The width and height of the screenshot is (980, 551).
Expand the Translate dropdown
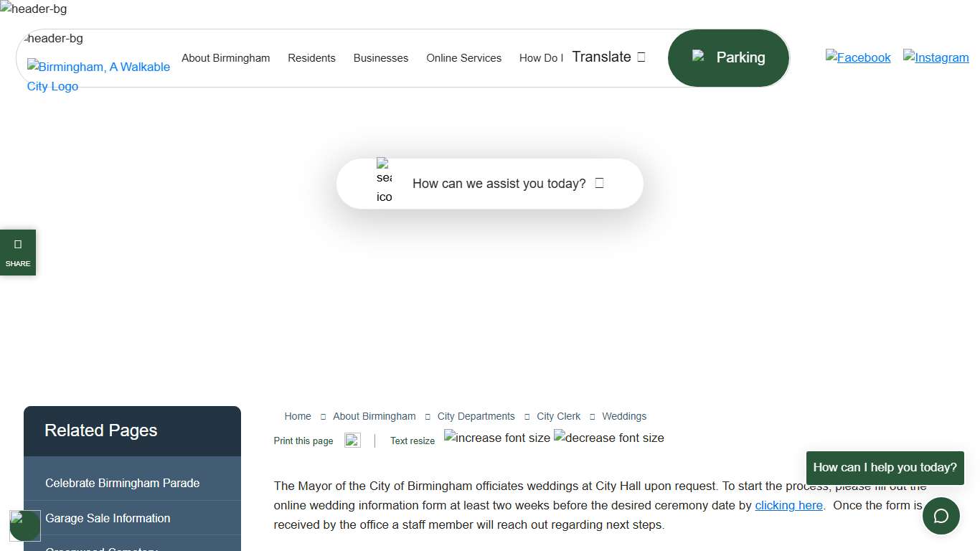(608, 57)
